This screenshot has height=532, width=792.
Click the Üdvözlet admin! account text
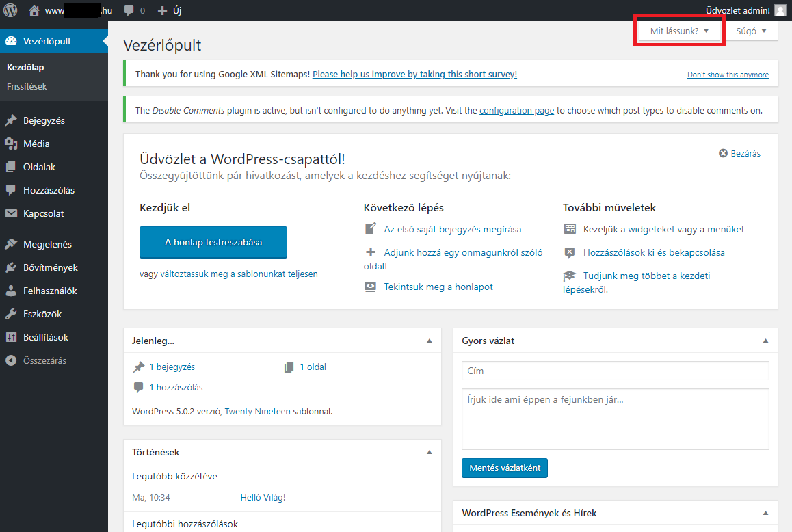738,11
